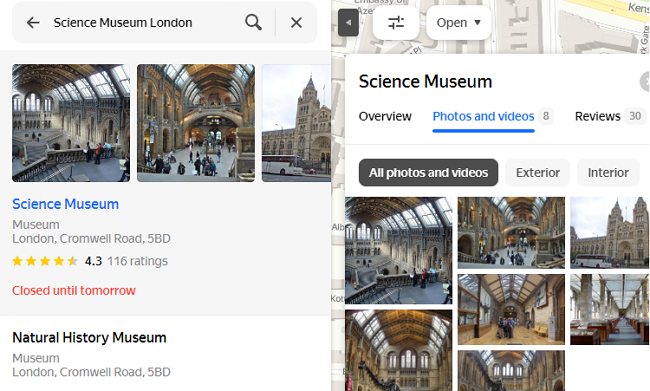The height and width of the screenshot is (391, 650).
Task: Click the star rating 4.3 row
Action: click(90, 261)
